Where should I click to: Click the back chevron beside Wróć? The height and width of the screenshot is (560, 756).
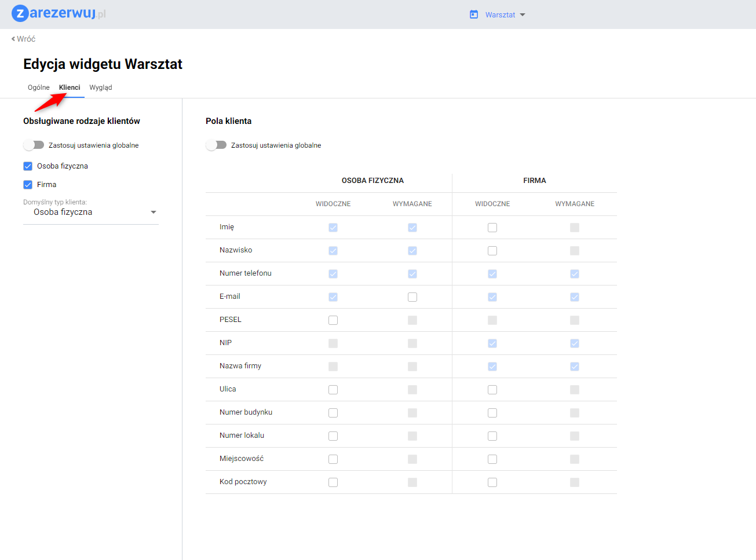(13, 39)
